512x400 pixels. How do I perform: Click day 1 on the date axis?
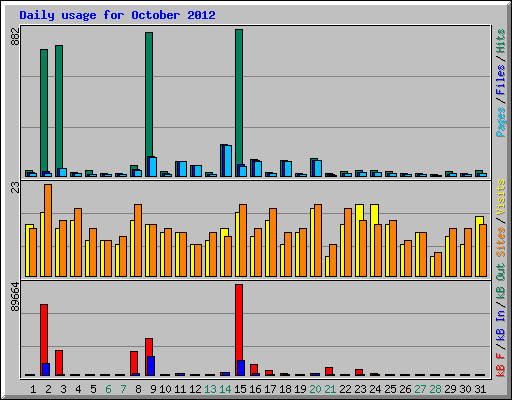tap(33, 389)
